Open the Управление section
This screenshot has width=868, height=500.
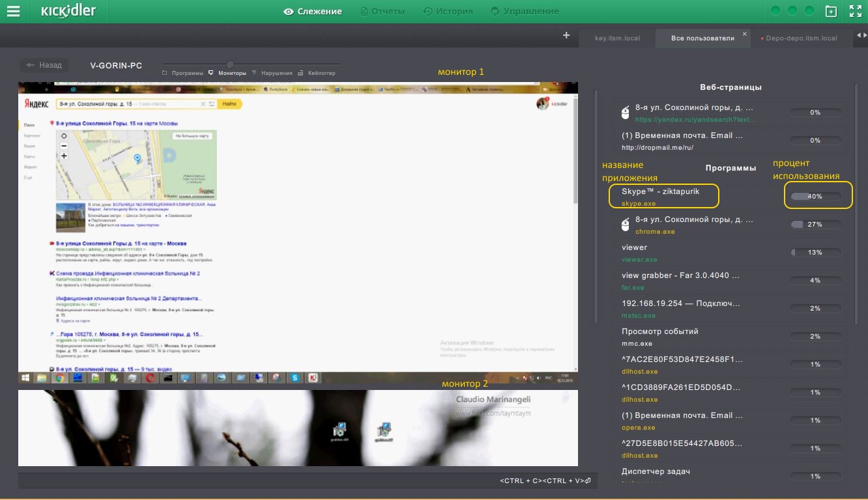pos(525,11)
